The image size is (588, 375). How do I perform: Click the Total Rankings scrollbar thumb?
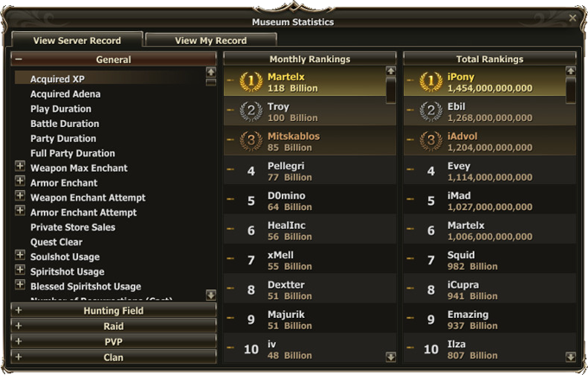(x=571, y=90)
